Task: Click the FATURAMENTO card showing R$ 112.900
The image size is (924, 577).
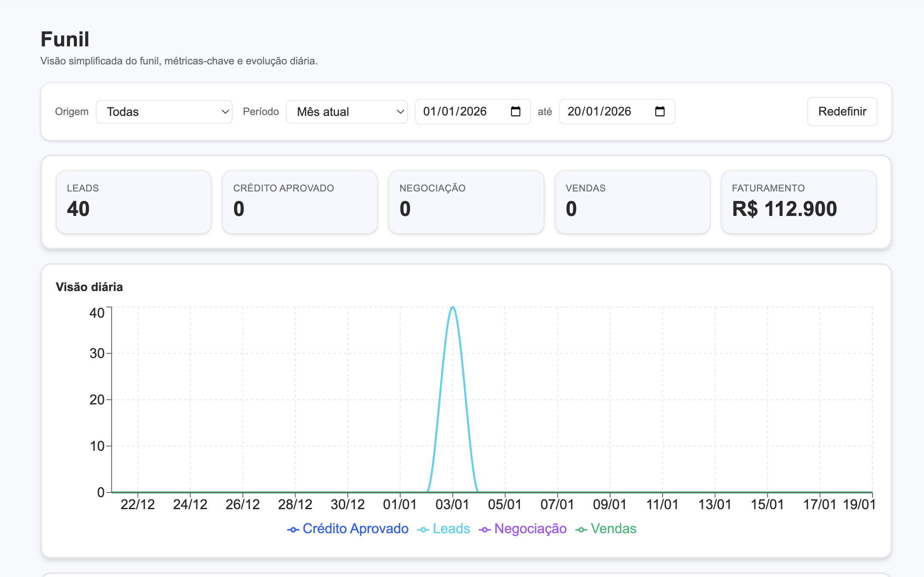Action: tap(799, 202)
